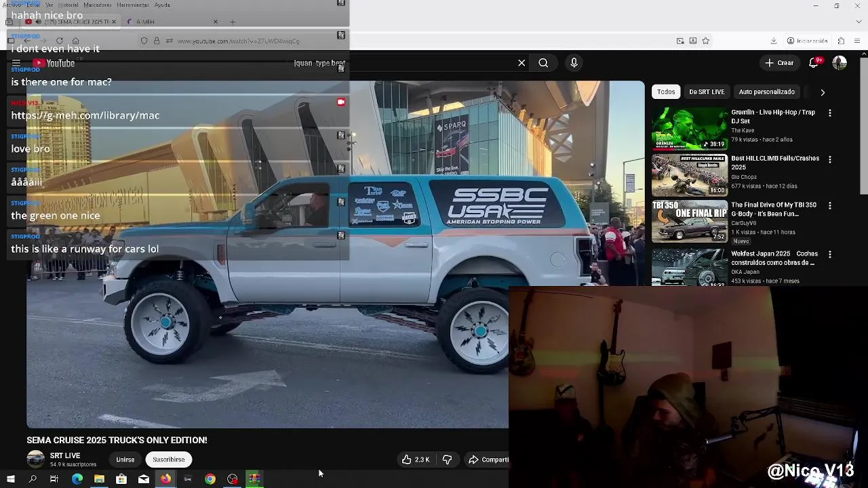This screenshot has height=488, width=868.
Task: Open the Herramientas menu
Action: point(133,5)
